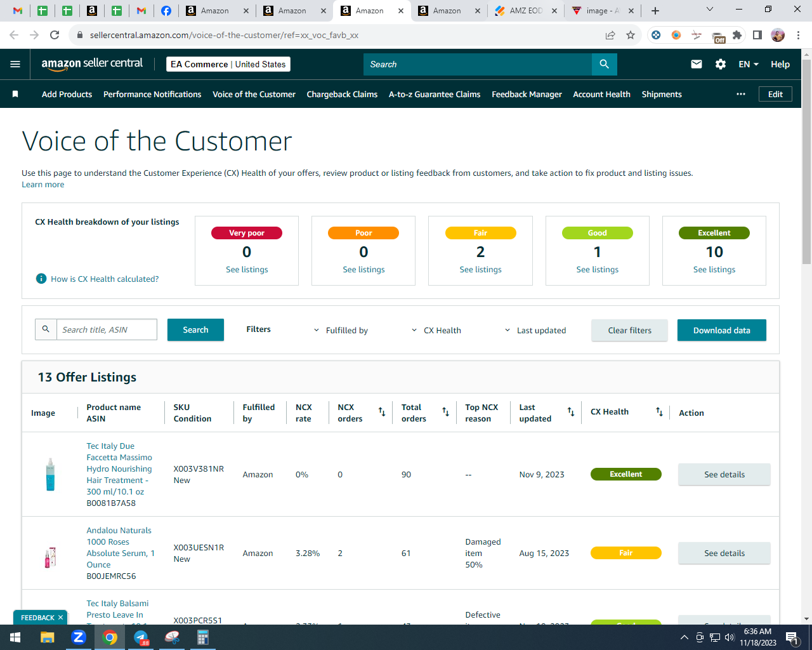The image size is (812, 650).
Task: Click the search magnifier button in header
Action: (605, 64)
